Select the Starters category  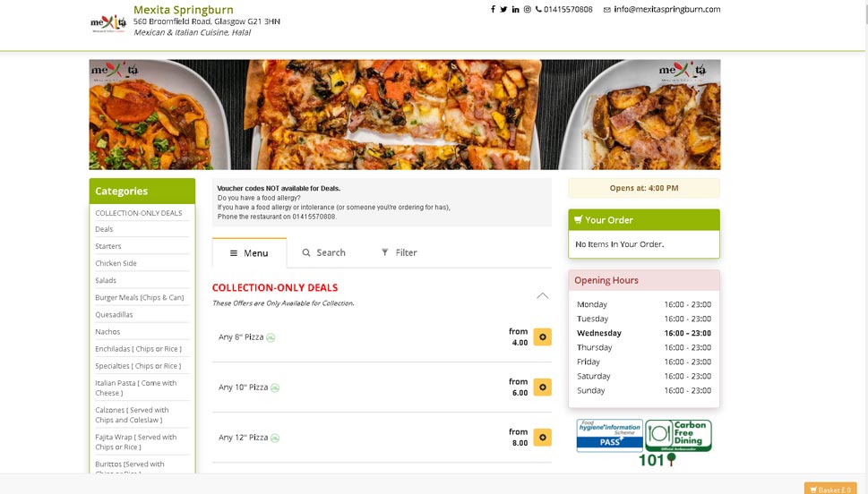coord(108,246)
